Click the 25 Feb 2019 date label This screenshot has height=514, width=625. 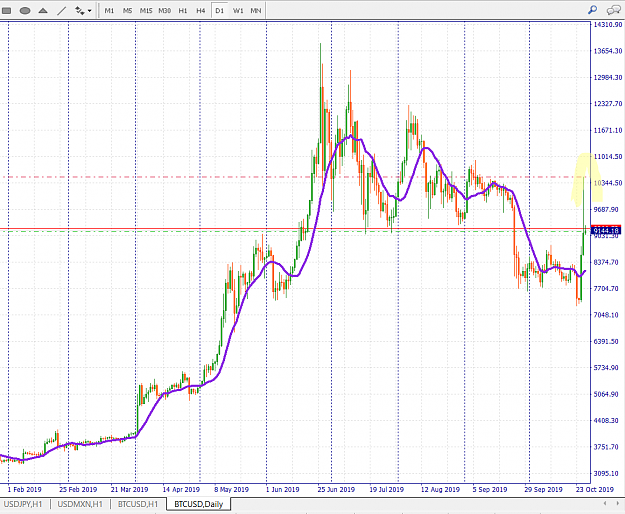click(78, 489)
